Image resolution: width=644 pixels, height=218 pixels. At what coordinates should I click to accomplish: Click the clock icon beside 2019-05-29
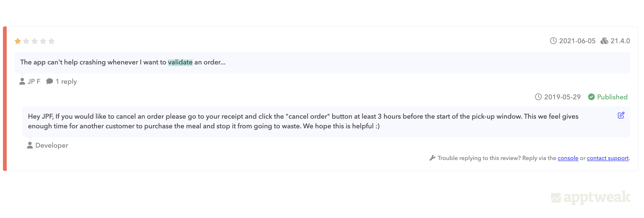pos(538,97)
